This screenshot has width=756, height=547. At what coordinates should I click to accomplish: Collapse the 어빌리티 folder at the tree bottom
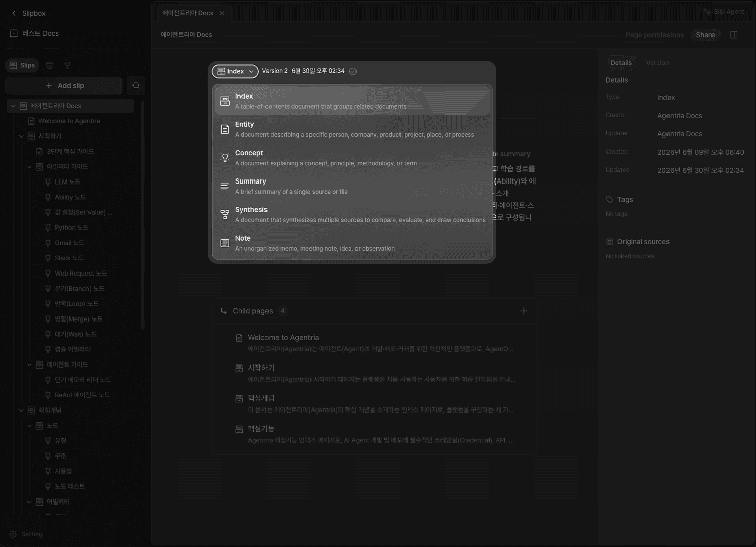pyautogui.click(x=29, y=502)
